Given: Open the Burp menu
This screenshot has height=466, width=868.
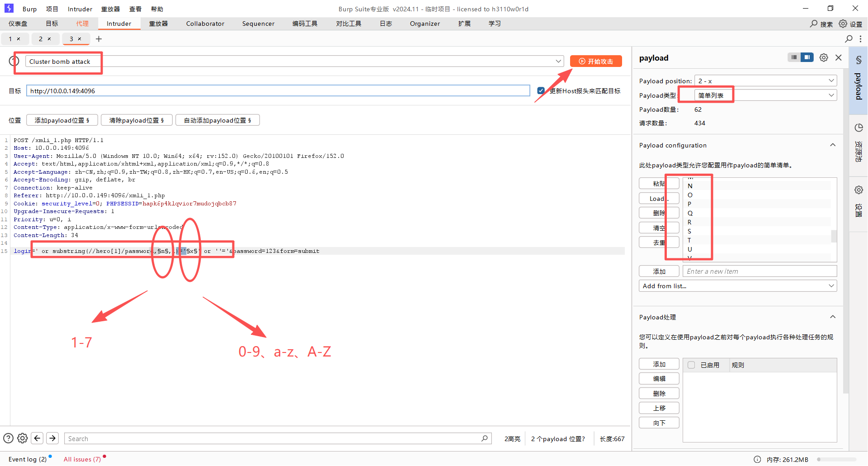Looking at the screenshot, I should 30,9.
